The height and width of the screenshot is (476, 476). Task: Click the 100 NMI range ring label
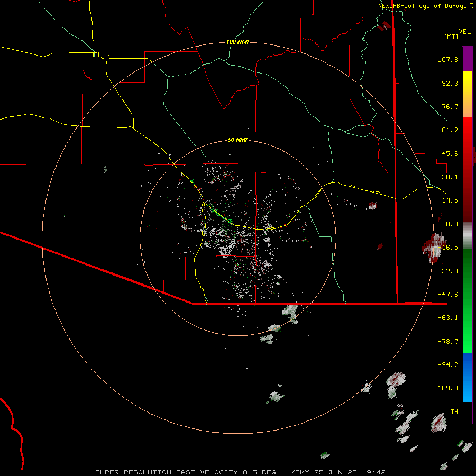click(x=237, y=42)
